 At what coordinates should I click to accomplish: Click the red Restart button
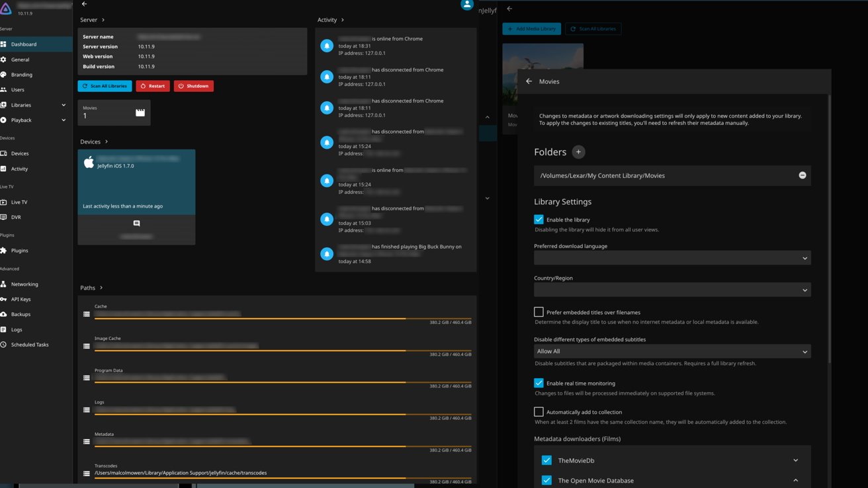click(x=152, y=86)
